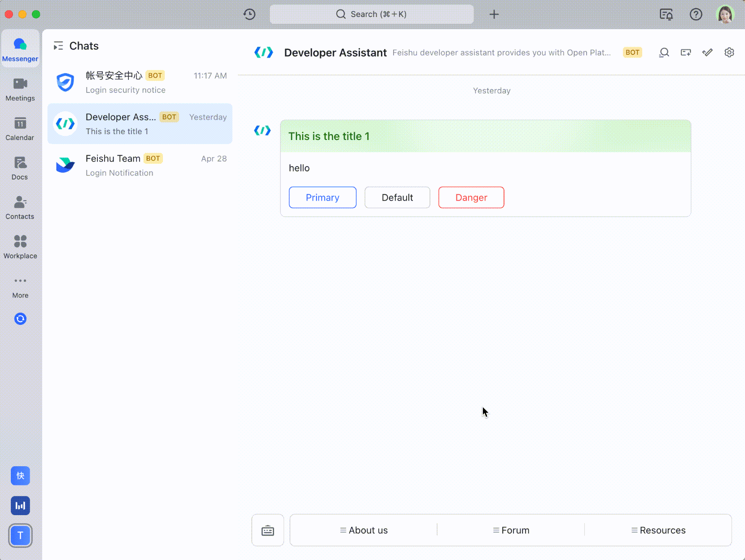Expand the About us bot menu
This screenshot has height=560, width=745.
[x=364, y=530]
